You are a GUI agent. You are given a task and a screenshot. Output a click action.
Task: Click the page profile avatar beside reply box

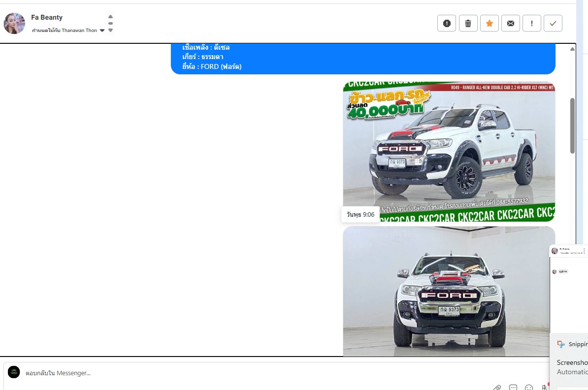[x=14, y=372]
